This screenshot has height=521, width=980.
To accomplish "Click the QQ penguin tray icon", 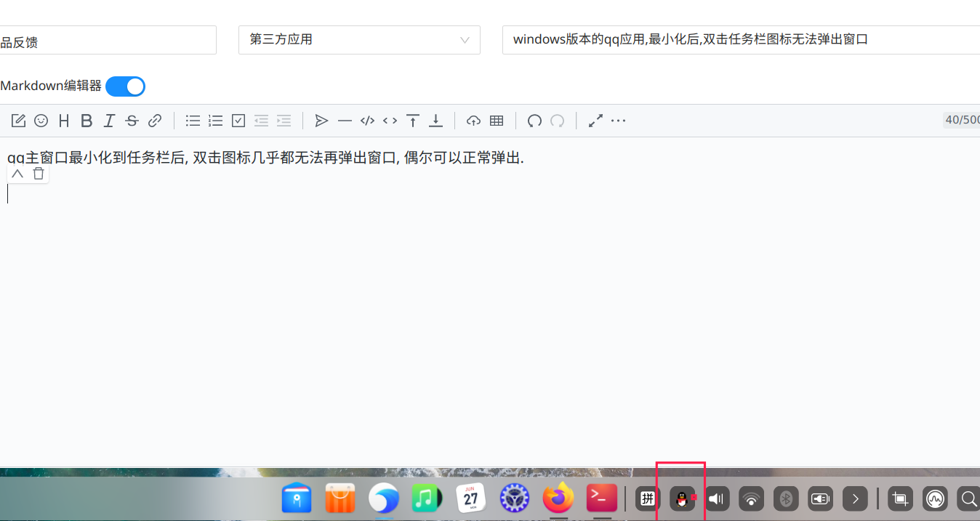I will point(682,498).
